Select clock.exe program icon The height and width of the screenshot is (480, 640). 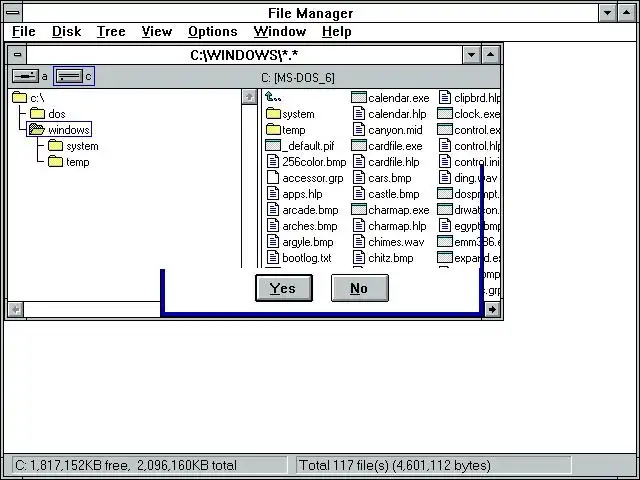click(445, 113)
